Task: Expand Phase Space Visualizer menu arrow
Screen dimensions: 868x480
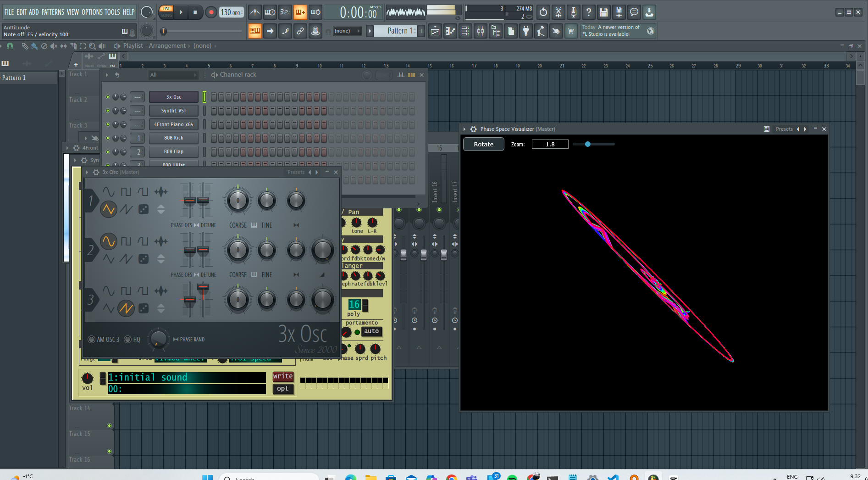Action: 464,129
